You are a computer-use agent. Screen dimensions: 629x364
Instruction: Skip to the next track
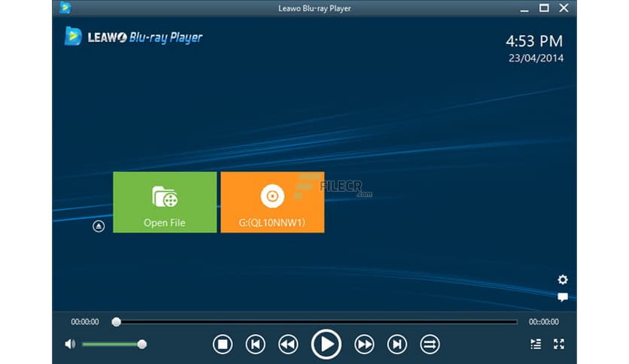(397, 344)
